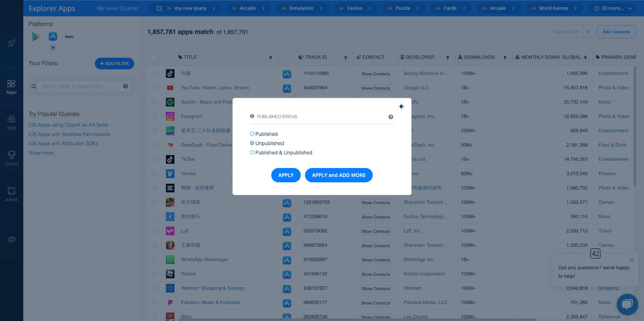Open the Apps section in sidebar
The height and width of the screenshot is (321, 644).
12,87
